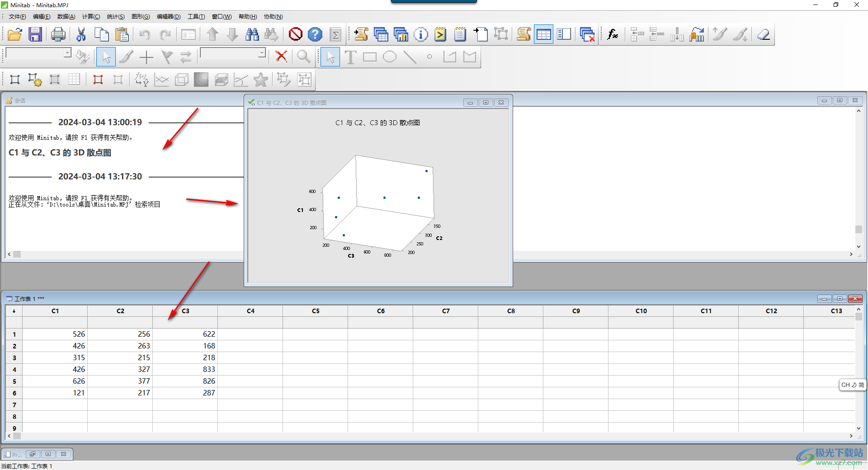868x470 pixels.
Task: Click the blue Info icon in toolbar
Action: point(421,34)
